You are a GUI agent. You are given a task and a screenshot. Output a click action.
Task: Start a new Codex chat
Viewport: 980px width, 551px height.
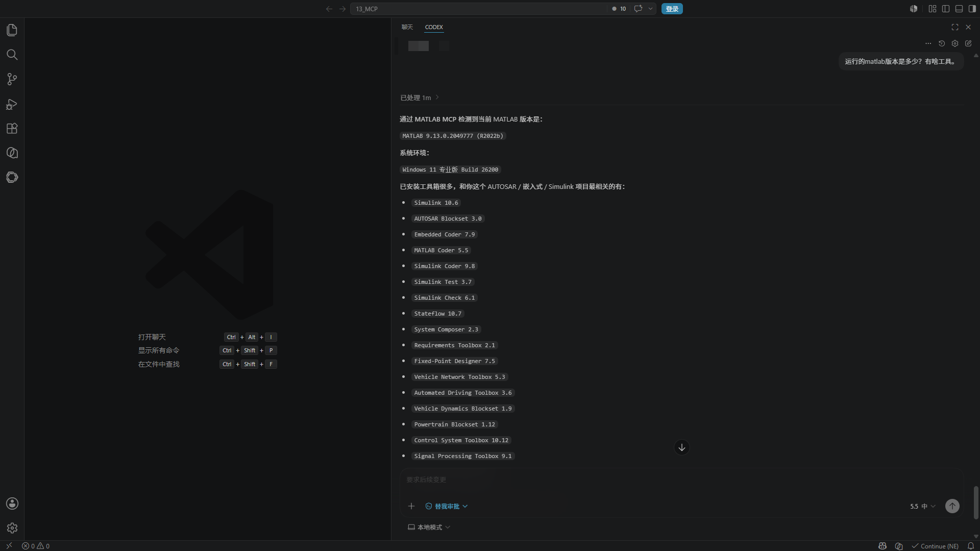click(968, 43)
